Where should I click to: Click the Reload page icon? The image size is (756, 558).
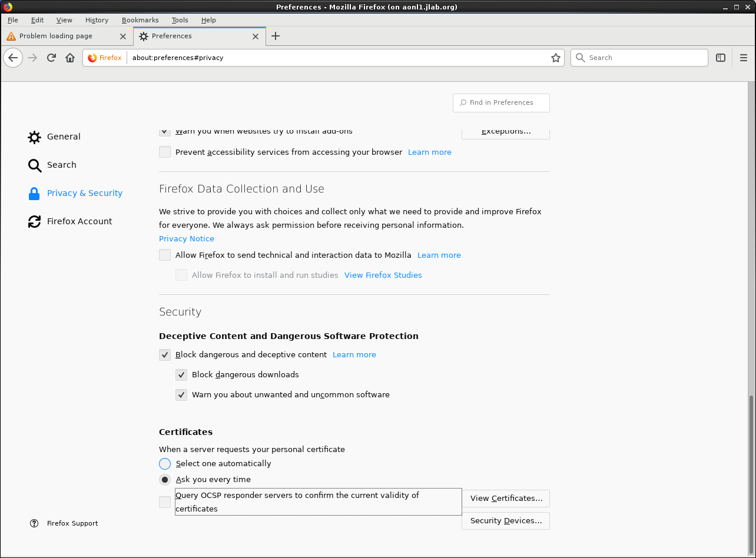tap(51, 58)
